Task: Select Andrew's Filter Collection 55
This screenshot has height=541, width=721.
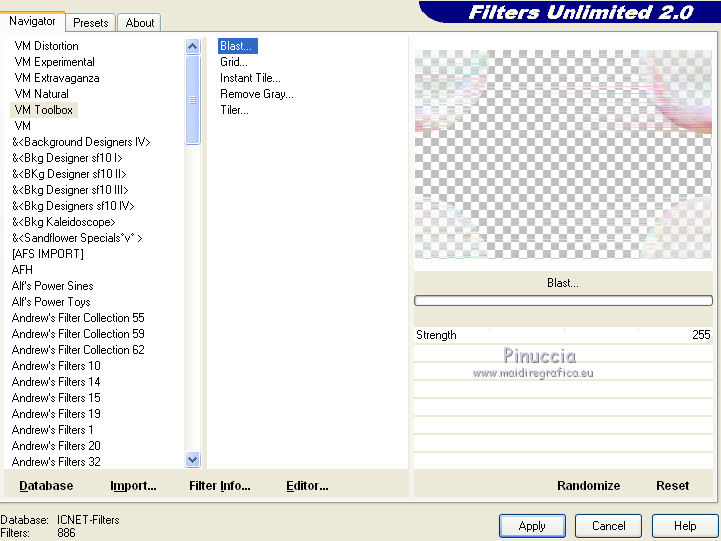Action: [78, 318]
